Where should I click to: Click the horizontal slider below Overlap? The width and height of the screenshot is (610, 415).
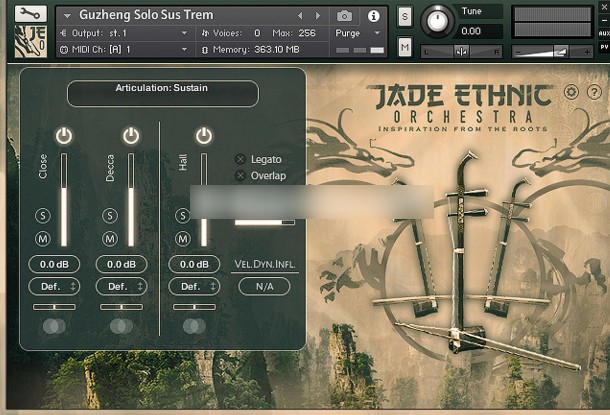coord(265,222)
